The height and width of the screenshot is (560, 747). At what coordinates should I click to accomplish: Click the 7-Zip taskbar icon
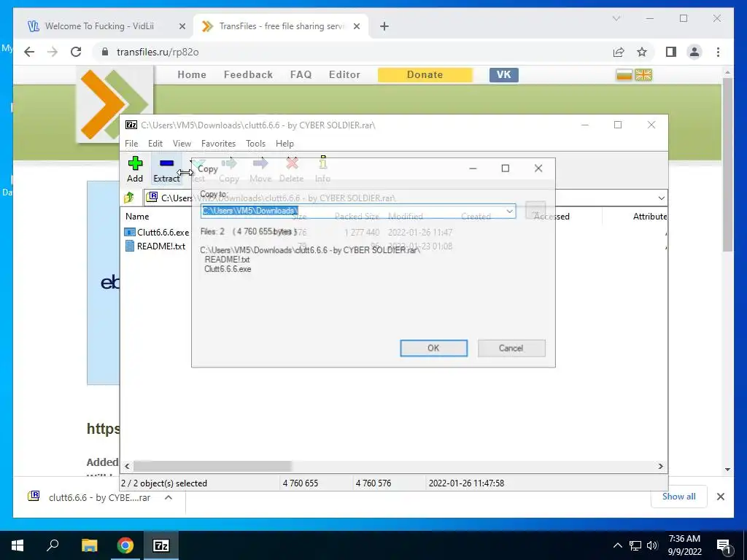click(161, 545)
